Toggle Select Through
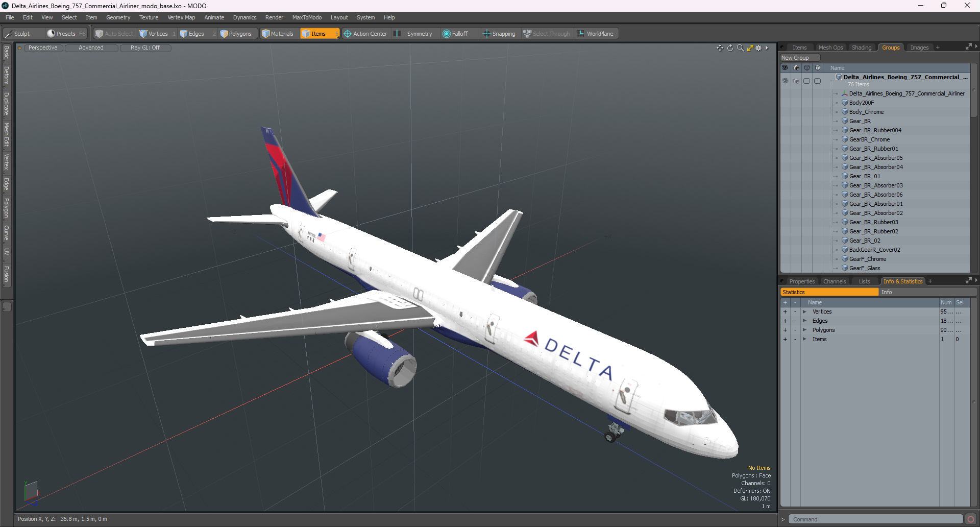This screenshot has height=527, width=980. [x=547, y=34]
